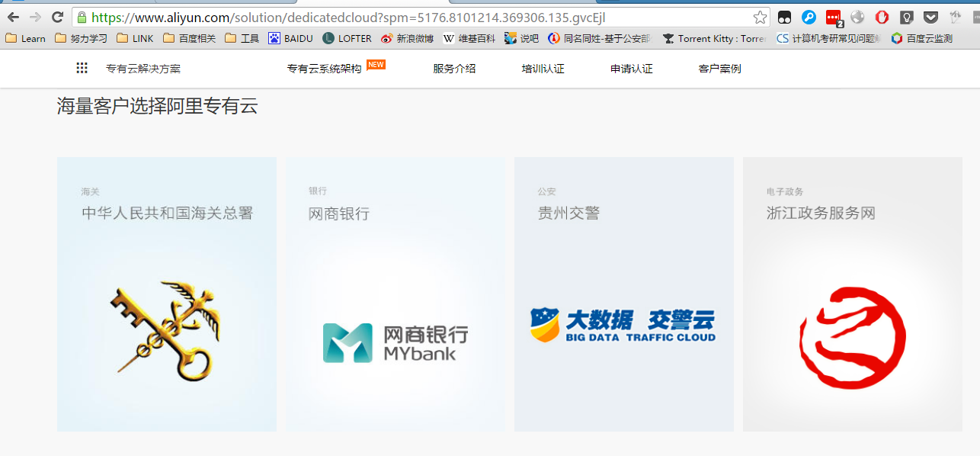The width and height of the screenshot is (980, 456).
Task: Open the 百度云监测 bookmark
Action: 921,38
